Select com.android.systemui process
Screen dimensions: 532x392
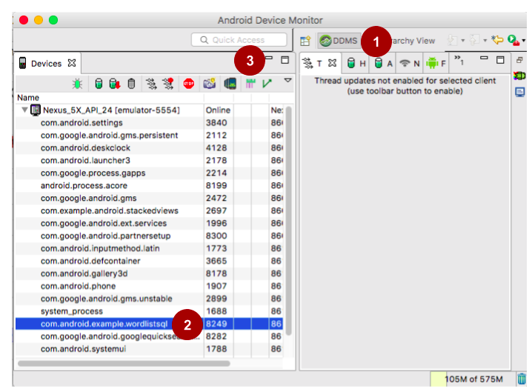(x=83, y=348)
